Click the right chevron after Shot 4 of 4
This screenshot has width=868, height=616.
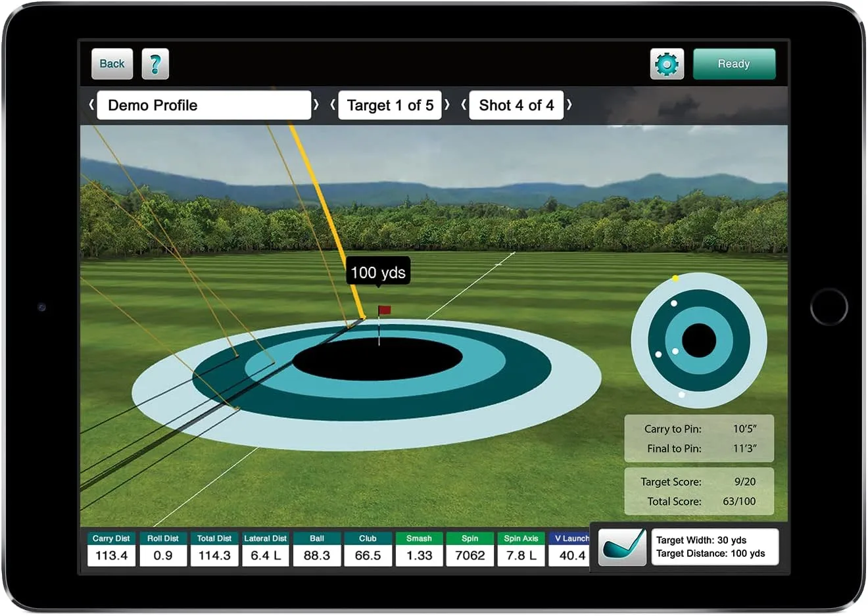569,105
